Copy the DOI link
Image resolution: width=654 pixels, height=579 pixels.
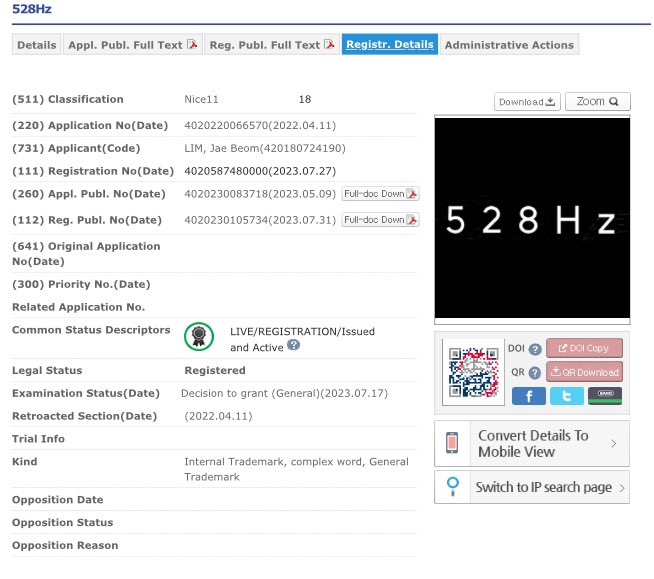tap(584, 348)
